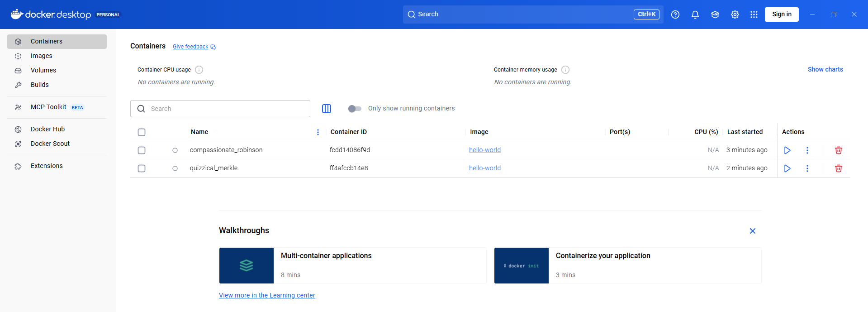Click the Port(s) column header
This screenshot has height=312, width=868.
[x=620, y=132]
